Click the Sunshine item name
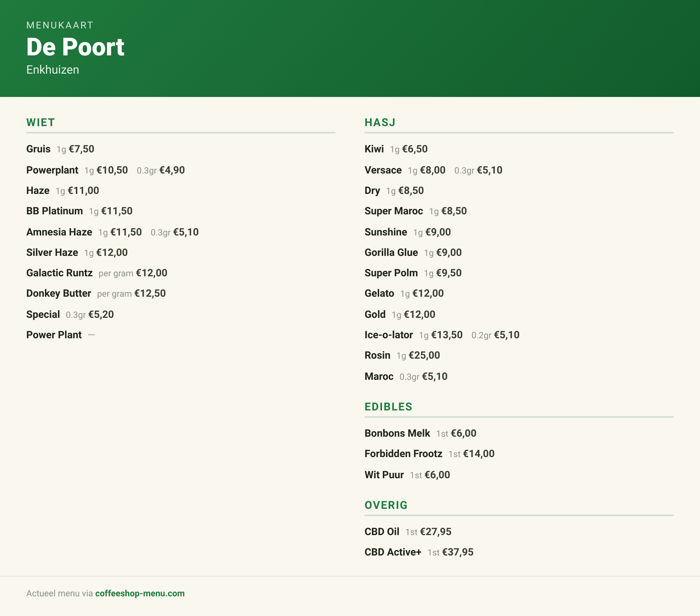Image resolution: width=700 pixels, height=616 pixels. click(x=386, y=232)
